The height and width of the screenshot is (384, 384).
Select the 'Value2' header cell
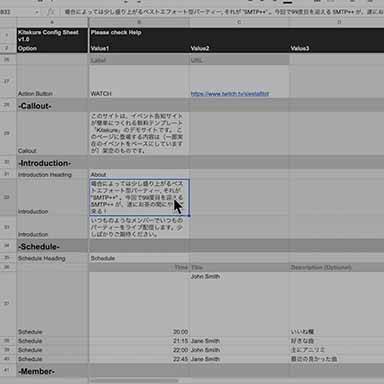239,48
